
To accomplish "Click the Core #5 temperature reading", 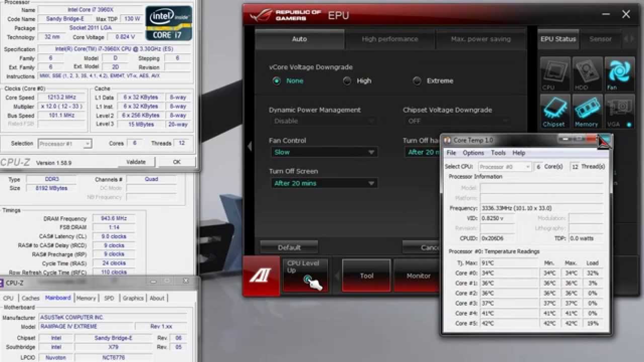I will tap(509, 323).
